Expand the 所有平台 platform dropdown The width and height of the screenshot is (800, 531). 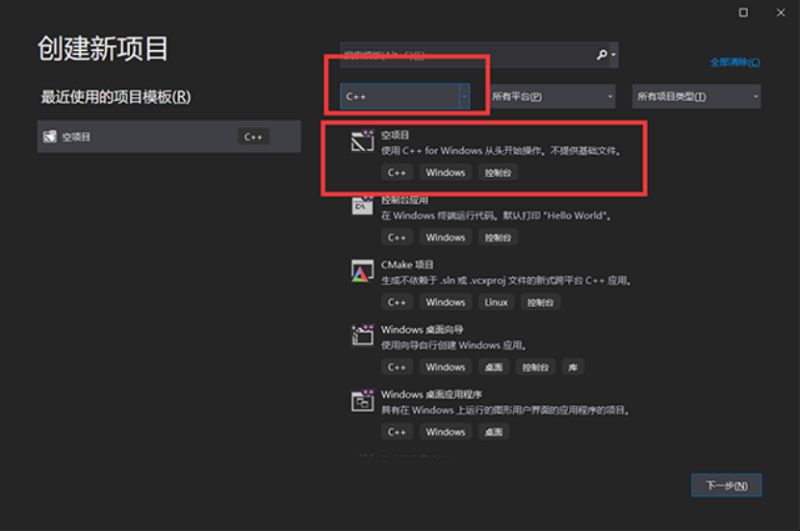[x=551, y=96]
